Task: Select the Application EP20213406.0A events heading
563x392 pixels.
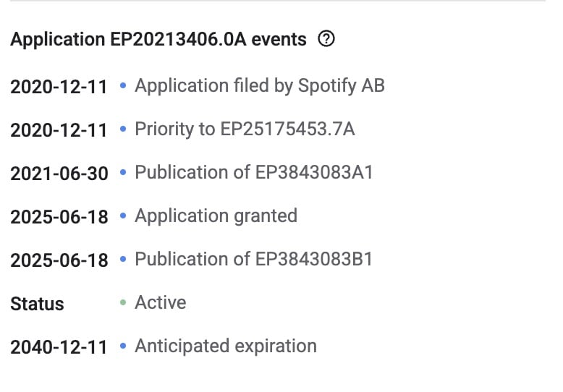Action: [x=158, y=39]
